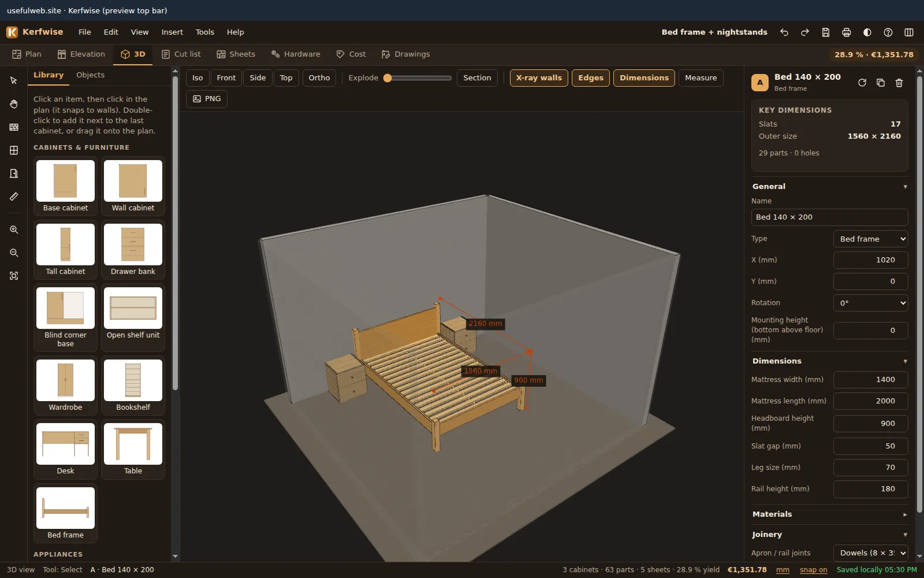This screenshot has height=578, width=924.
Task: Export view with PNG button
Action: coord(207,99)
